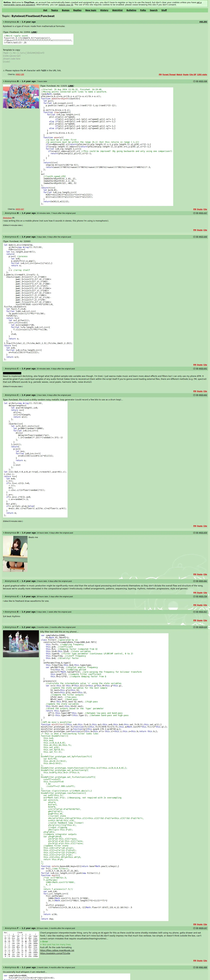Image resolution: width=210 pixels, height=980 pixels.
Task: Click the [T] link beside #655,640
Action: (x=194, y=237)
